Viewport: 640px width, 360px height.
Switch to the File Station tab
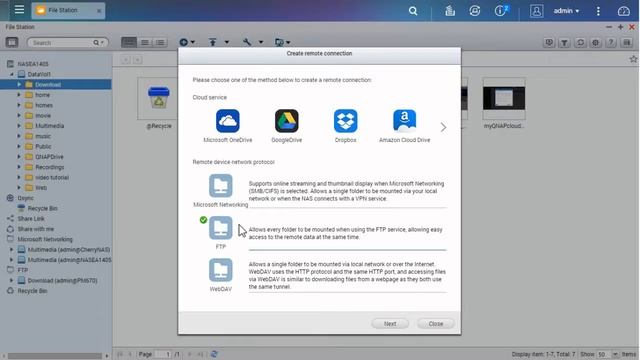click(x=62, y=10)
